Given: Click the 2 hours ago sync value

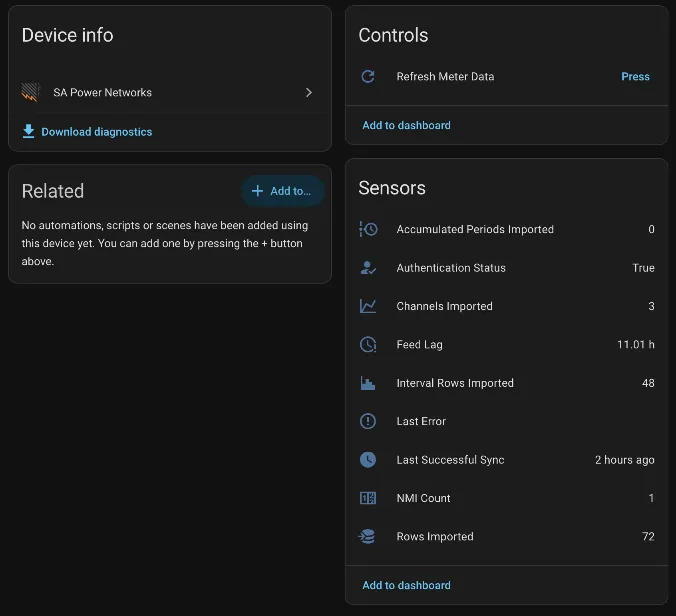Looking at the screenshot, I should click(x=625, y=460).
